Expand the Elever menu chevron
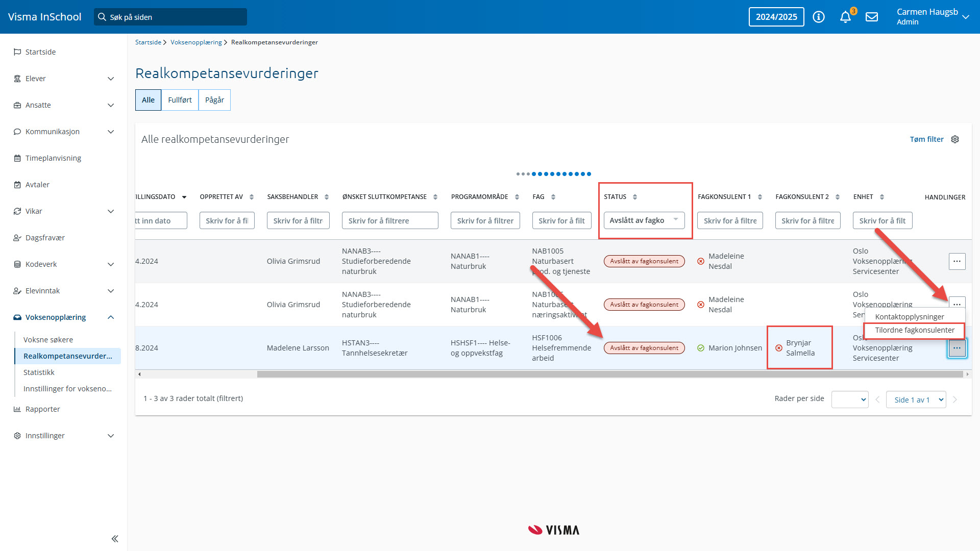980x551 pixels. [111, 79]
